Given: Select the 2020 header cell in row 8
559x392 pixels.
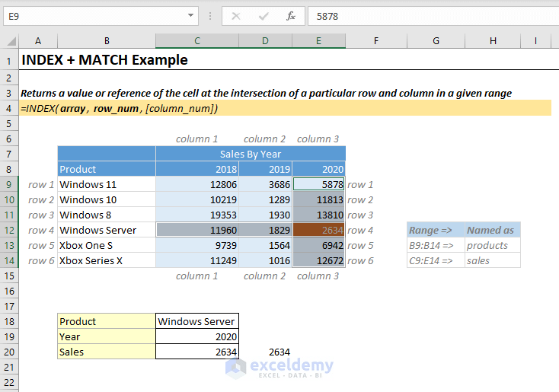Looking at the screenshot, I should pos(318,169).
